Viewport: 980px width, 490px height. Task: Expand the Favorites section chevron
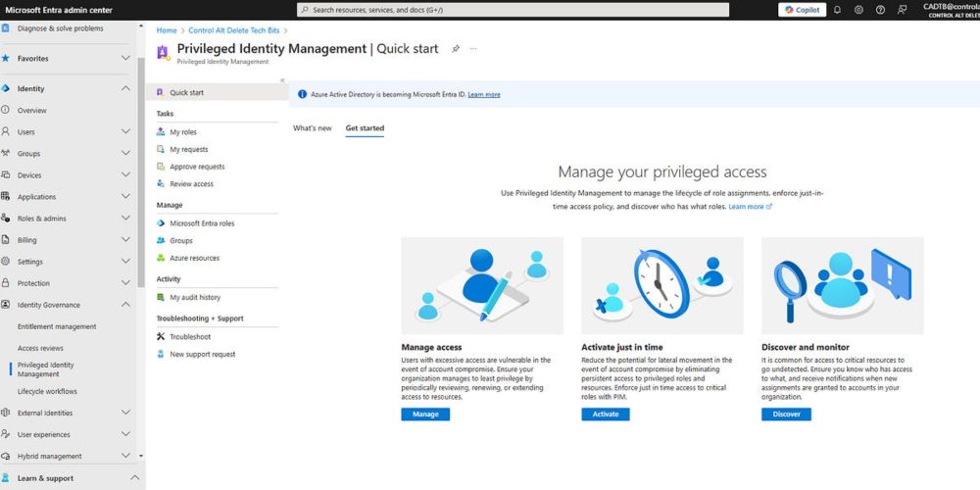click(x=125, y=58)
